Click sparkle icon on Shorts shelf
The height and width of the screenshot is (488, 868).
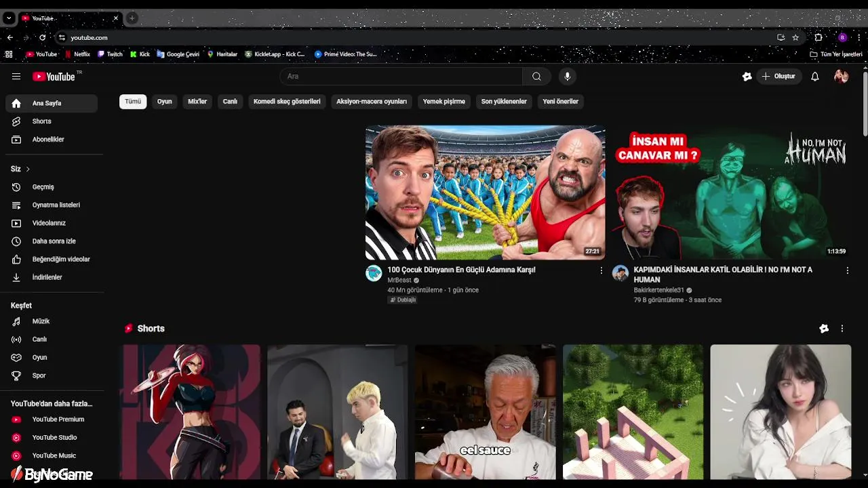(824, 329)
